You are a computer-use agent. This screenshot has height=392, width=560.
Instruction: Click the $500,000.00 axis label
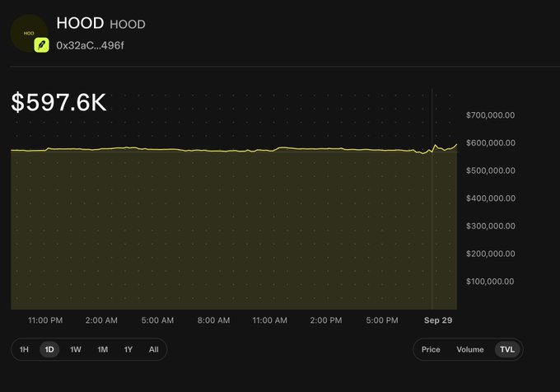(490, 170)
